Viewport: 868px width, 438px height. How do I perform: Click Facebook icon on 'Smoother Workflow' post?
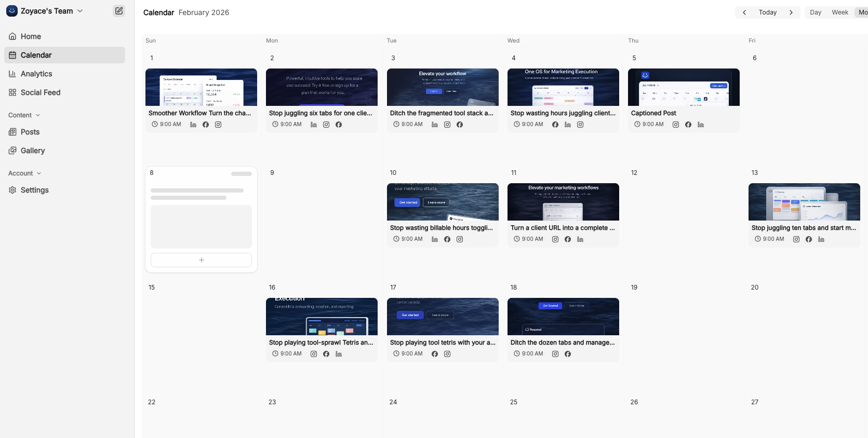206,125
